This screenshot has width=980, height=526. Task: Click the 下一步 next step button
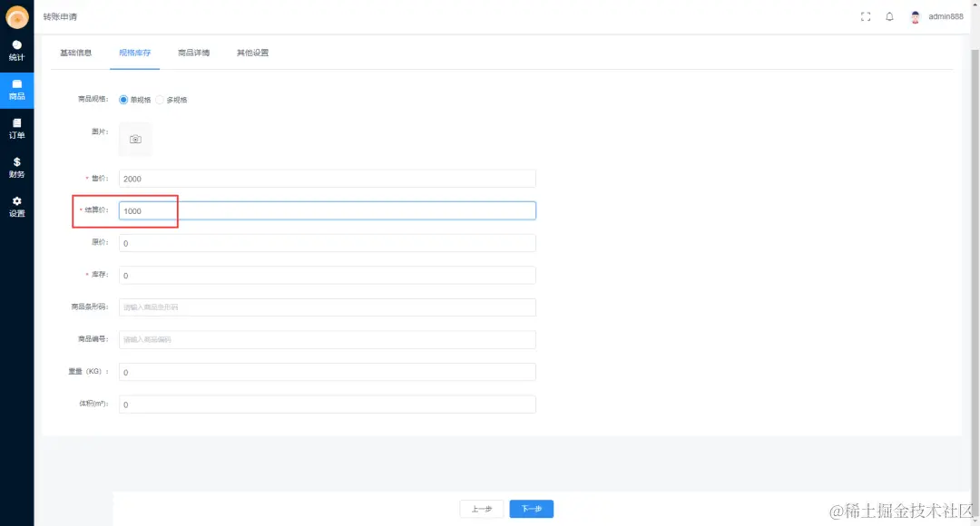point(531,509)
